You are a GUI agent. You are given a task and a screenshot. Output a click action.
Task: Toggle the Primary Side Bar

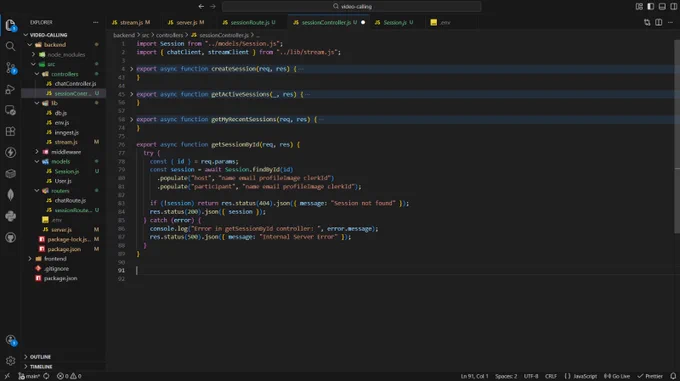[x=651, y=7]
